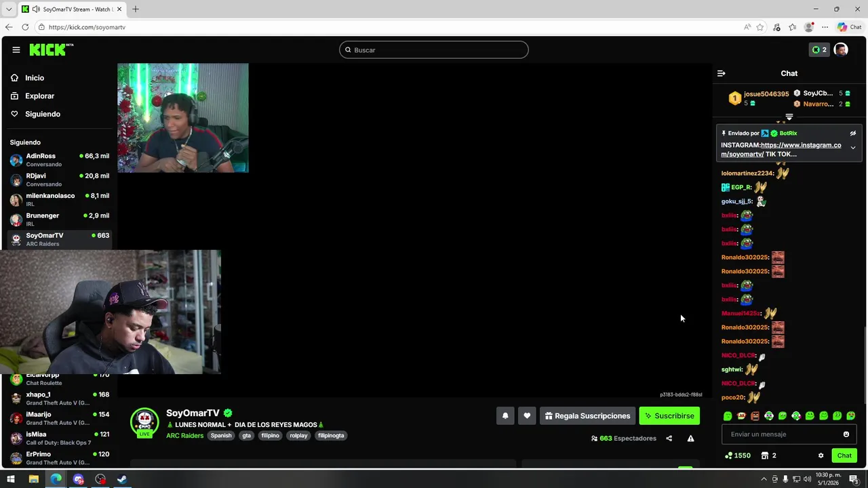The image size is (868, 488).
Task: Click poco20 username in chat
Action: tap(733, 397)
